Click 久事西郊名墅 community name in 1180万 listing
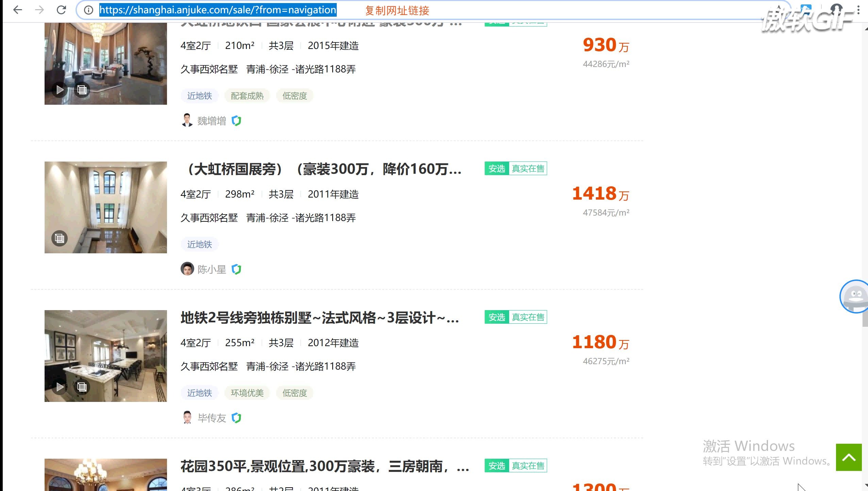 point(209,367)
